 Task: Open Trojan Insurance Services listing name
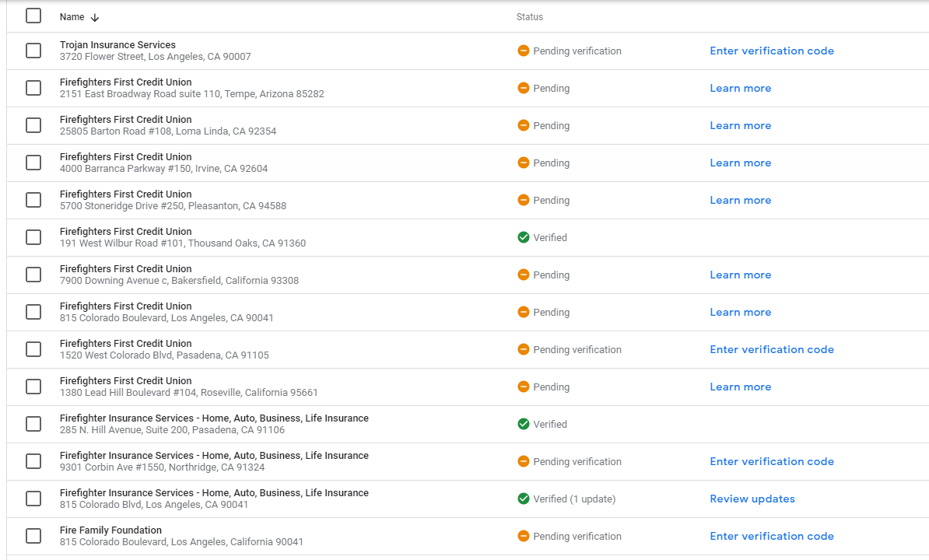coord(117,45)
